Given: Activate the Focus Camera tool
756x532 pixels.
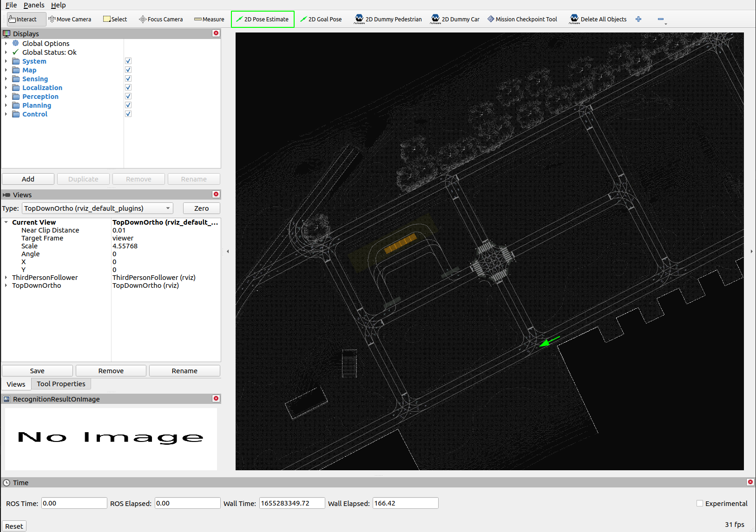Looking at the screenshot, I should [161, 19].
